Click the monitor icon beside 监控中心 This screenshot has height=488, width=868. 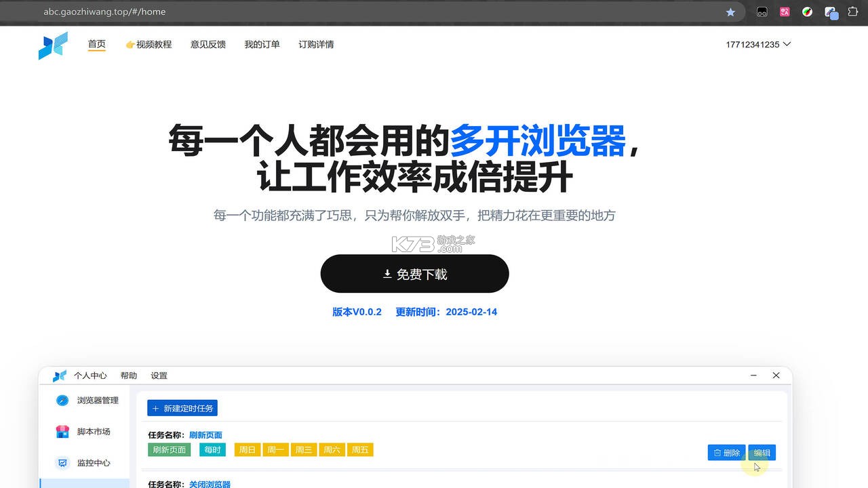click(x=62, y=463)
